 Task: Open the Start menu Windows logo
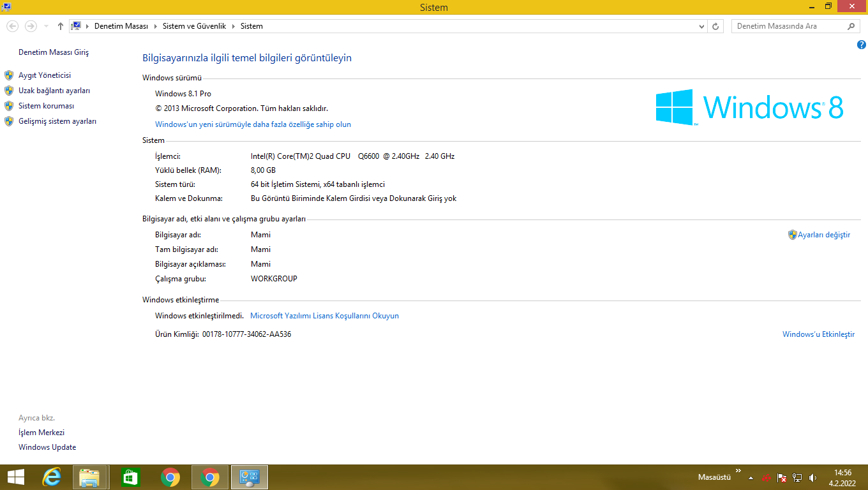tap(15, 477)
